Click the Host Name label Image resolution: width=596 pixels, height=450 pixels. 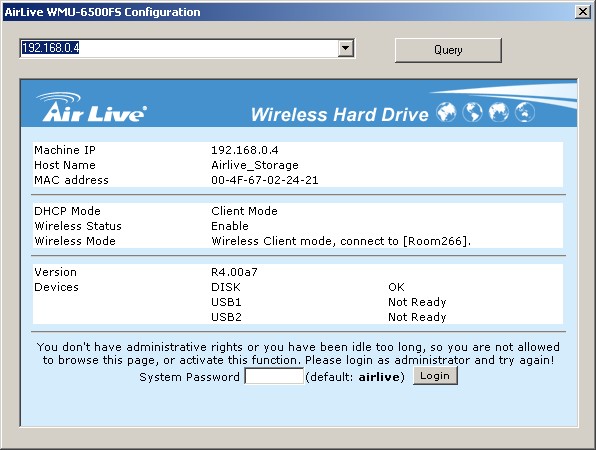click(65, 165)
